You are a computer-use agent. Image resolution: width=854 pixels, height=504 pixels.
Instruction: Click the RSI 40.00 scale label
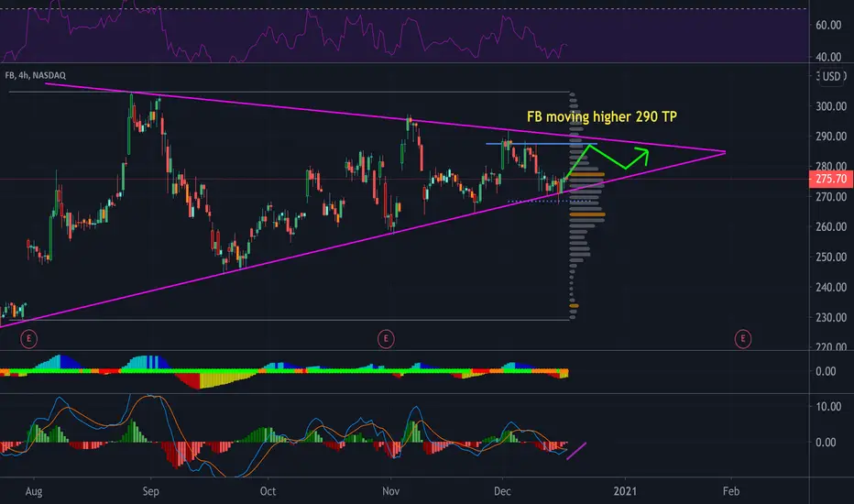828,57
